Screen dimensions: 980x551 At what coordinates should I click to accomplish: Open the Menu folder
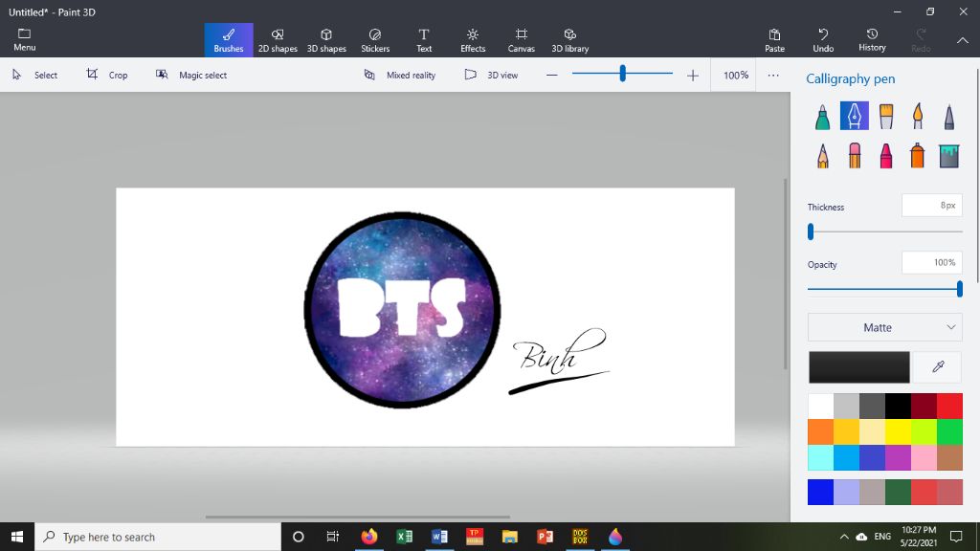tap(24, 40)
